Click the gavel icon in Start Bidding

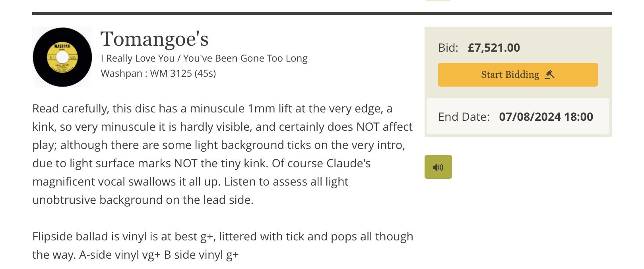(x=549, y=74)
